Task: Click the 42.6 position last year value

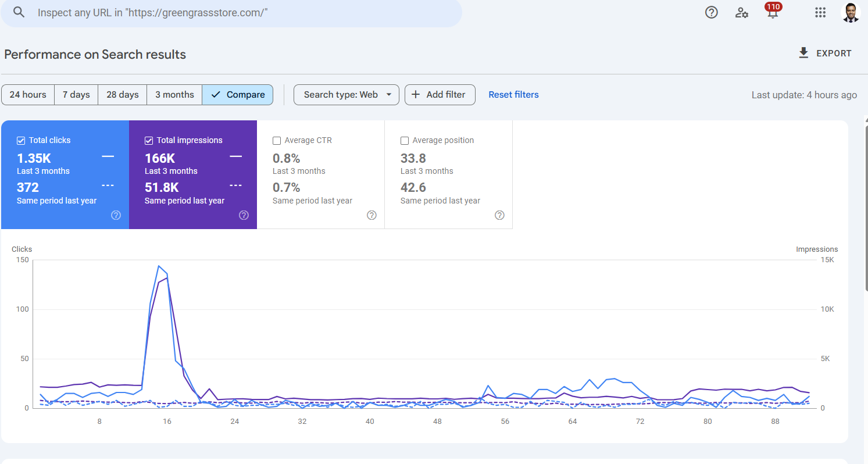Action: pyautogui.click(x=413, y=187)
